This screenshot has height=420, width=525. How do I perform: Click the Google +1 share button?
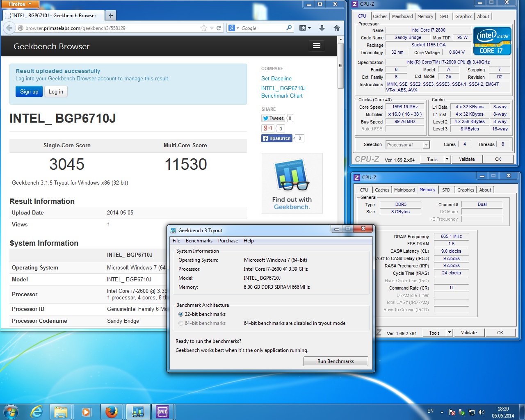tap(268, 128)
